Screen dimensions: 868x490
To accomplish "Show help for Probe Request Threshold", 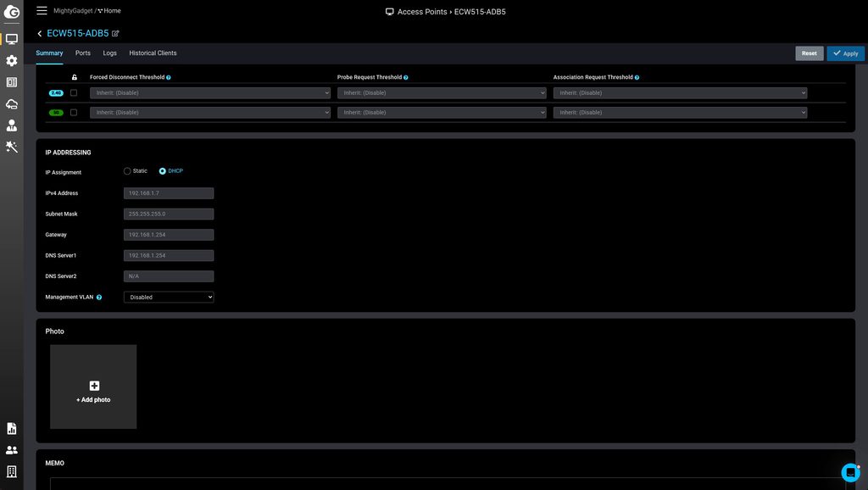I will point(406,77).
